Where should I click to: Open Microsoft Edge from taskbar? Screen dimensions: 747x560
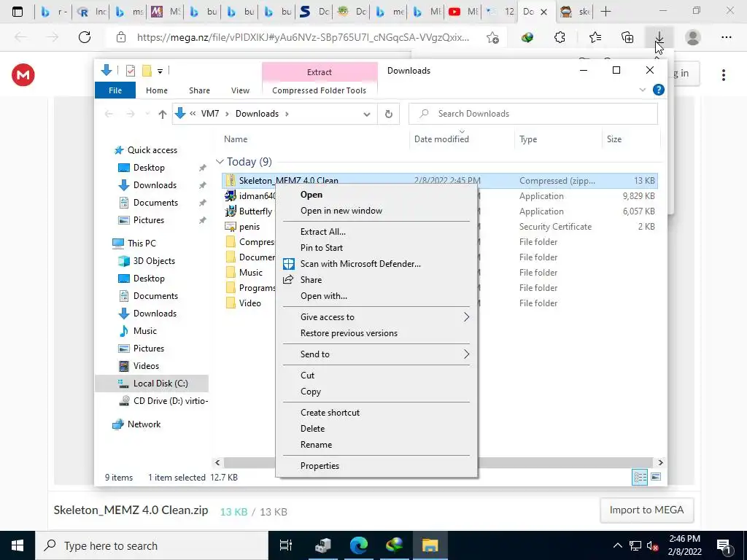click(x=358, y=545)
